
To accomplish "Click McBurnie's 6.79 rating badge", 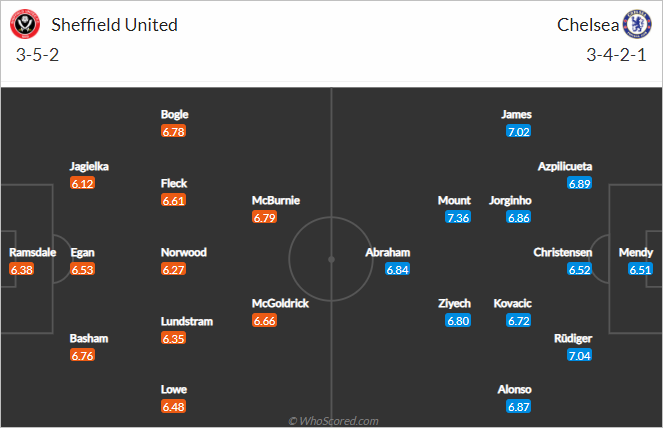I will tap(264, 217).
